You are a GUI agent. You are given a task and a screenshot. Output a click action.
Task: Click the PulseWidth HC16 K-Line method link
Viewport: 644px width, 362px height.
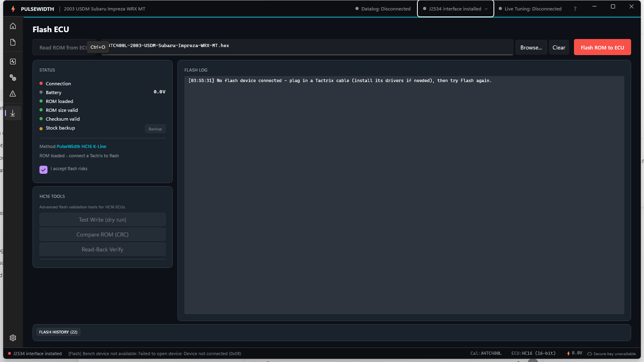pos(81,146)
